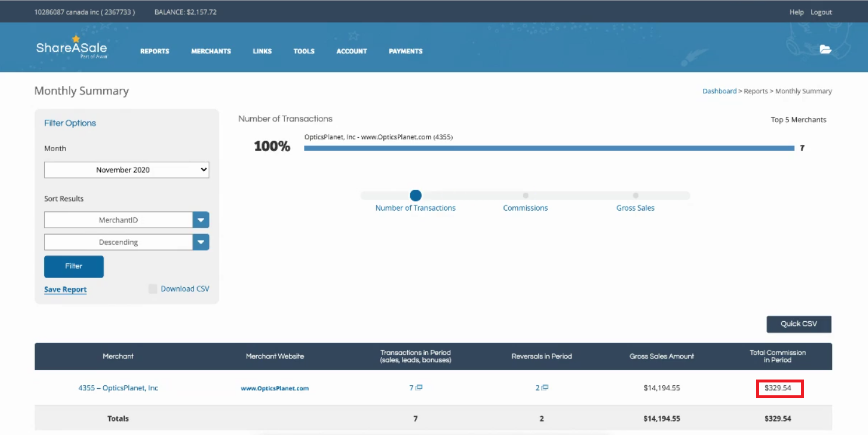Image resolution: width=868 pixels, height=435 pixels.
Task: Click the BALANCE: $2,157.72 text
Action: 185,12
